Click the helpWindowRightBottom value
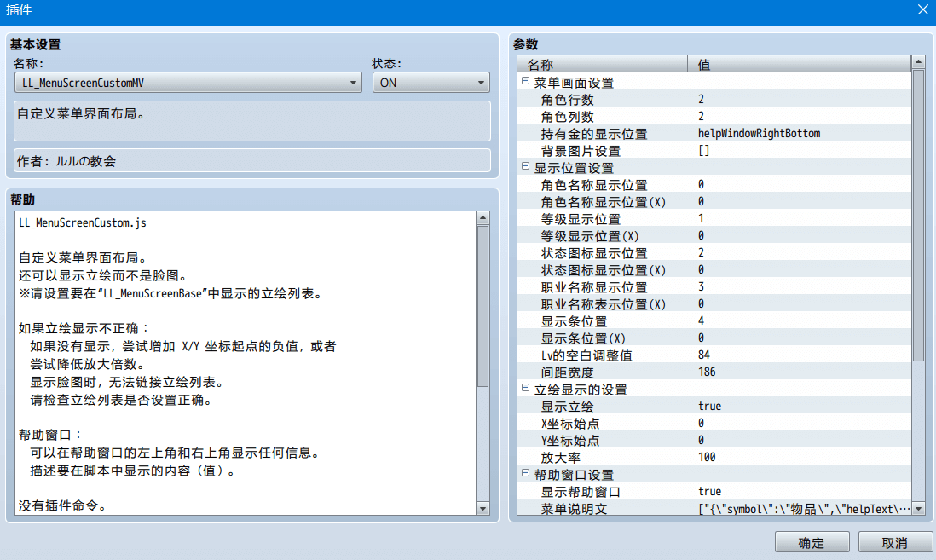This screenshot has width=936, height=560. [760, 133]
